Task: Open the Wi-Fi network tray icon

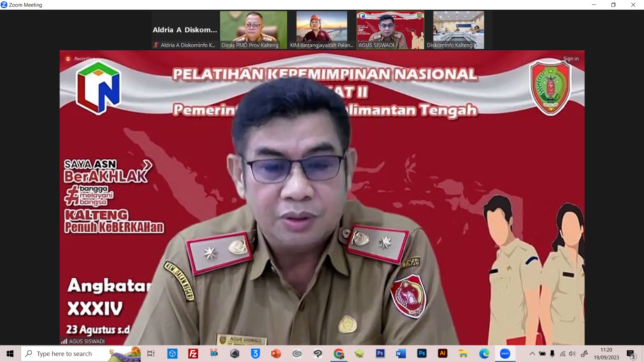Action: [562, 354]
